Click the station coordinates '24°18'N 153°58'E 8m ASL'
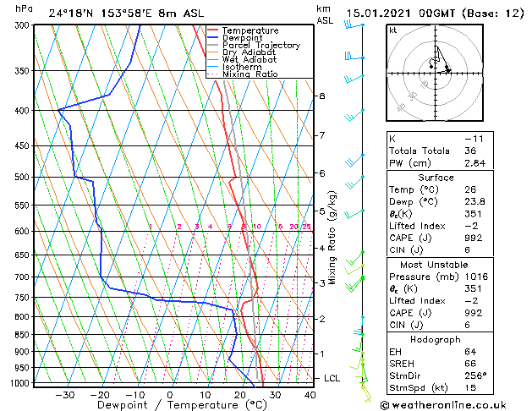Image resolution: width=532 pixels, height=411 pixels. coord(126,14)
